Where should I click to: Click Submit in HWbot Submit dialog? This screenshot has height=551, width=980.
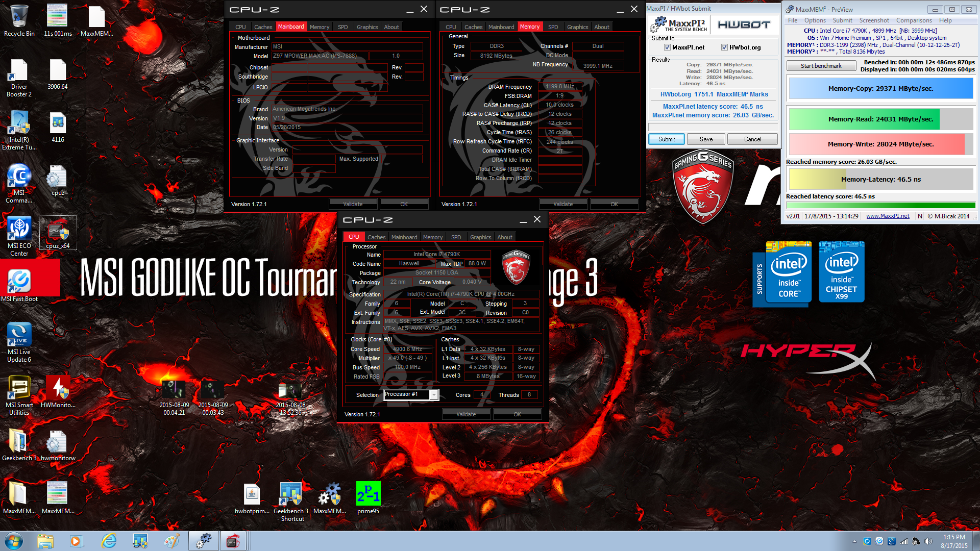(x=666, y=139)
